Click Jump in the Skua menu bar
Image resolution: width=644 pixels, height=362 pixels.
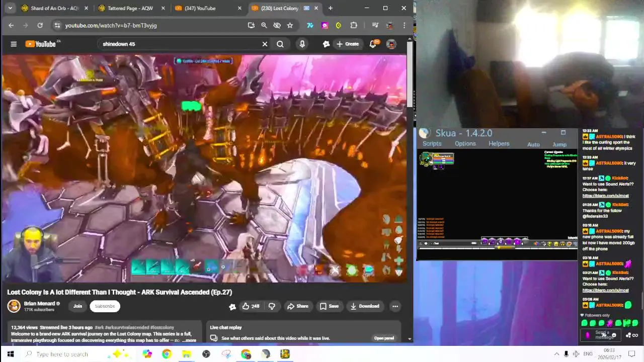click(559, 145)
